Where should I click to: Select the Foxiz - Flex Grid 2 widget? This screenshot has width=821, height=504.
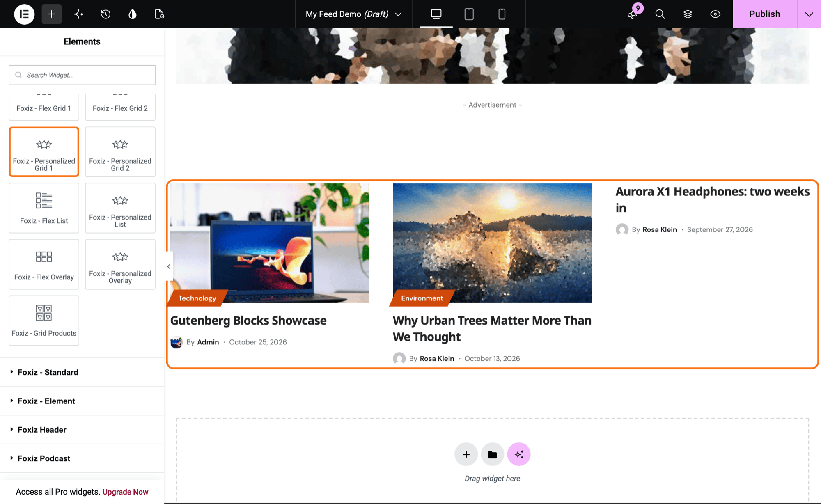tap(120, 107)
